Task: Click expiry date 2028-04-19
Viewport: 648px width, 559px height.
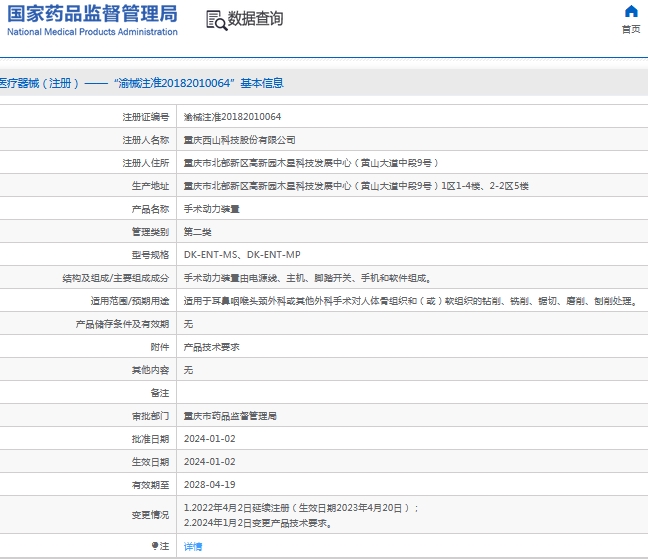Action: (x=210, y=485)
